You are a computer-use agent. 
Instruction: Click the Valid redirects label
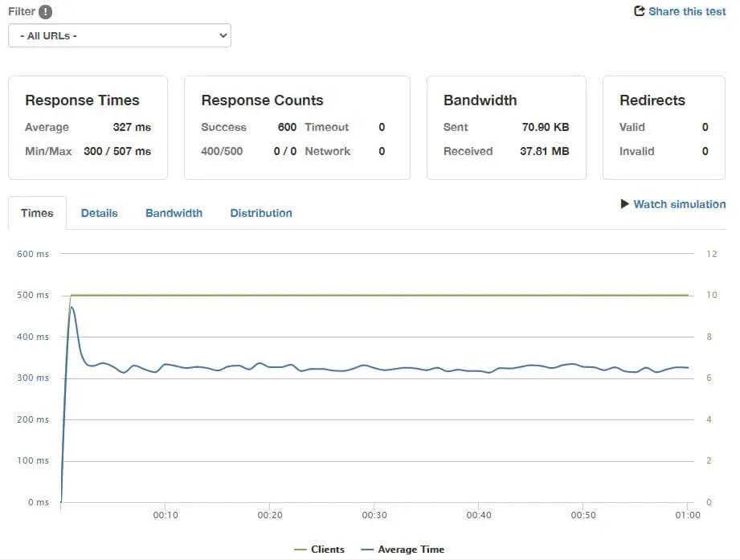click(x=632, y=127)
